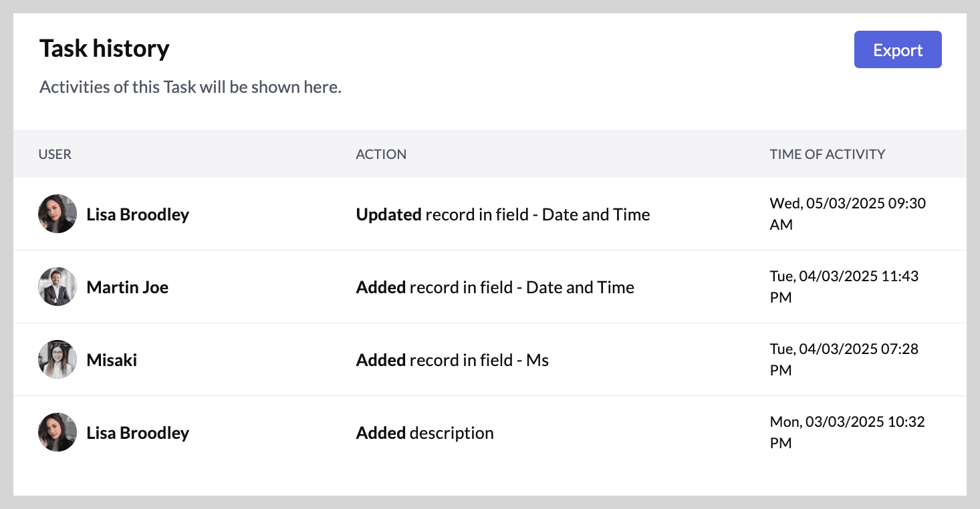
Task: Click the Export button
Action: (898, 49)
